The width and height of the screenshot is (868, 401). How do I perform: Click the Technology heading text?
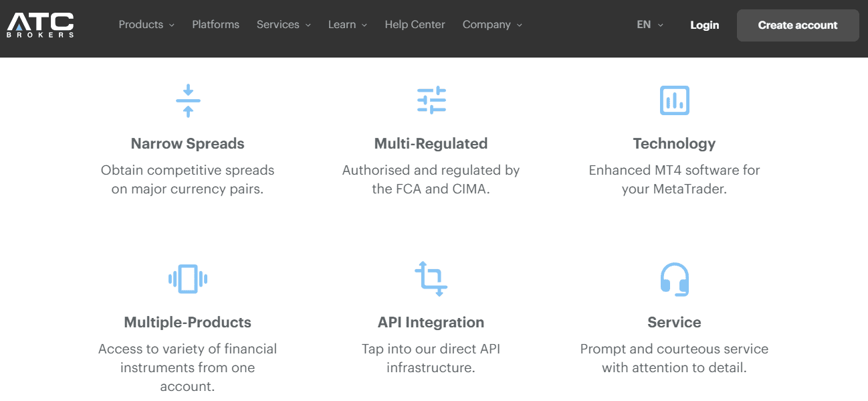click(674, 143)
